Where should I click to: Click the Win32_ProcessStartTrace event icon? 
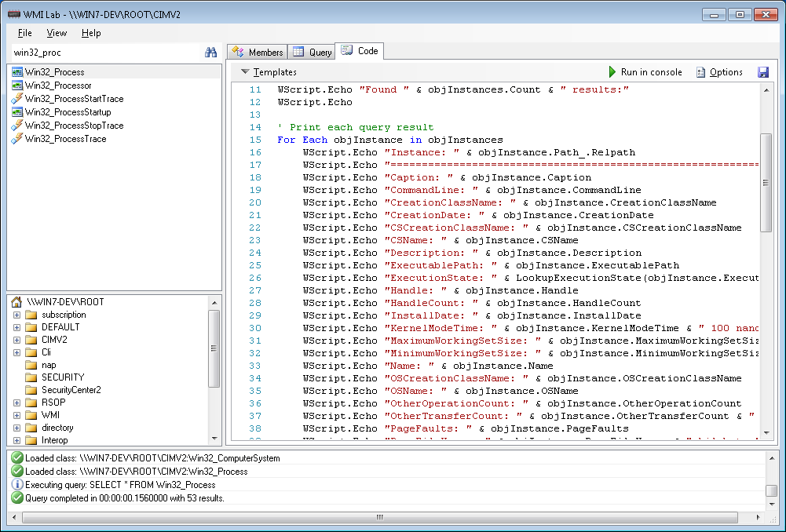click(17, 99)
